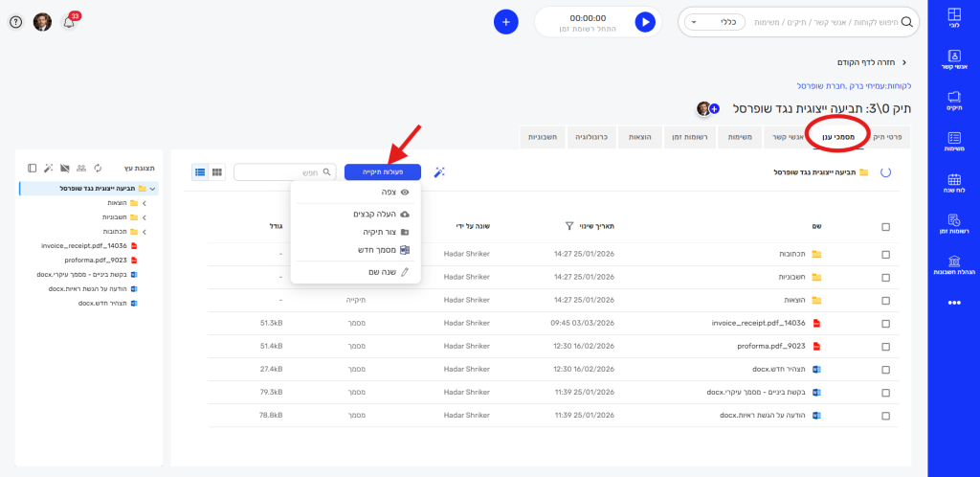Collapse the תביעה ייצוגית נגד שופרסל tree root

pos(152,189)
